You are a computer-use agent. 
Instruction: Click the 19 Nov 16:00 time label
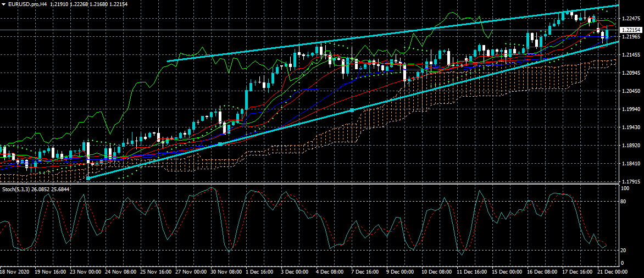tap(51, 272)
